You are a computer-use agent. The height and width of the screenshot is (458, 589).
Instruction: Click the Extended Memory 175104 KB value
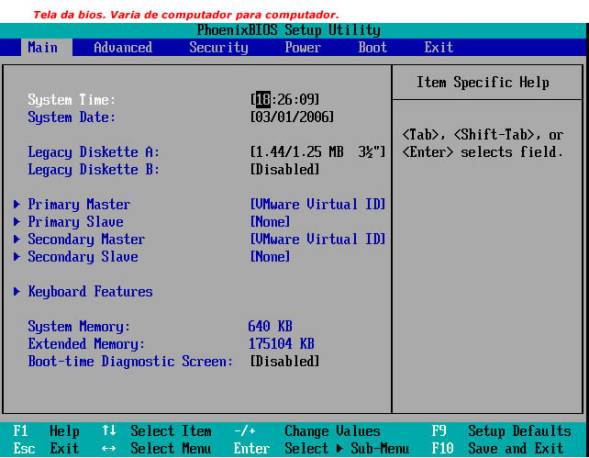tap(281, 344)
